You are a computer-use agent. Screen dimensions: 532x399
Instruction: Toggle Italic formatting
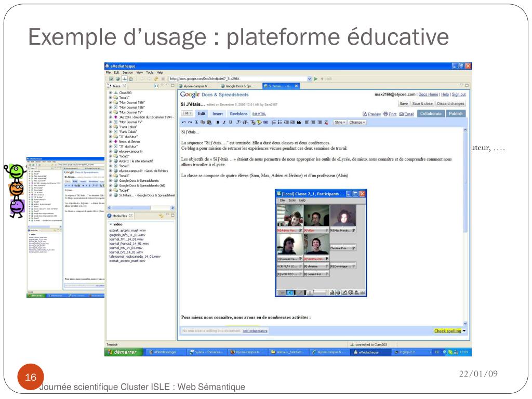pyautogui.click(x=224, y=122)
